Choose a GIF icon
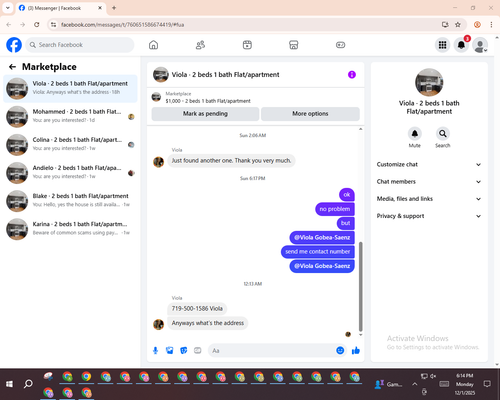The height and width of the screenshot is (400, 500). (198, 351)
